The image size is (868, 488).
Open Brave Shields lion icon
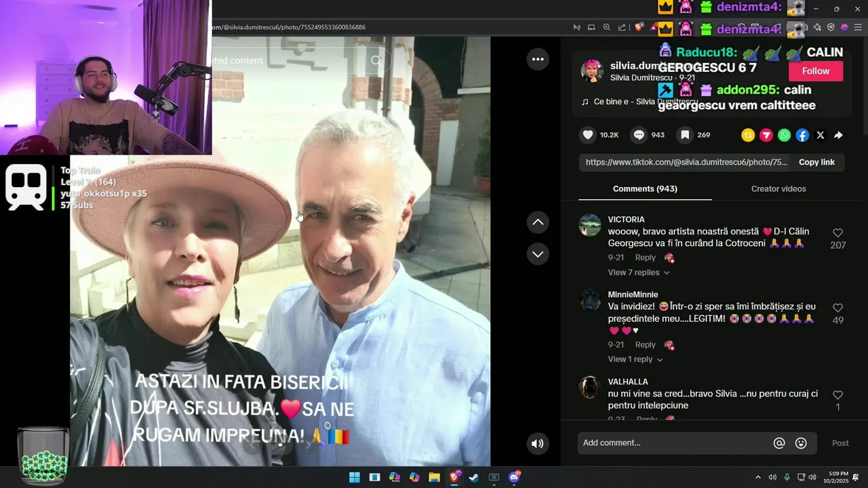click(638, 27)
